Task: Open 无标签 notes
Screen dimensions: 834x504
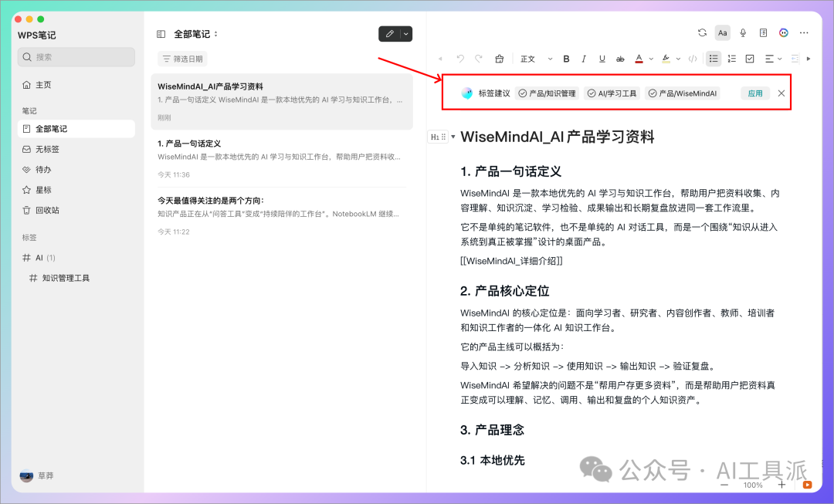Action: [76, 150]
